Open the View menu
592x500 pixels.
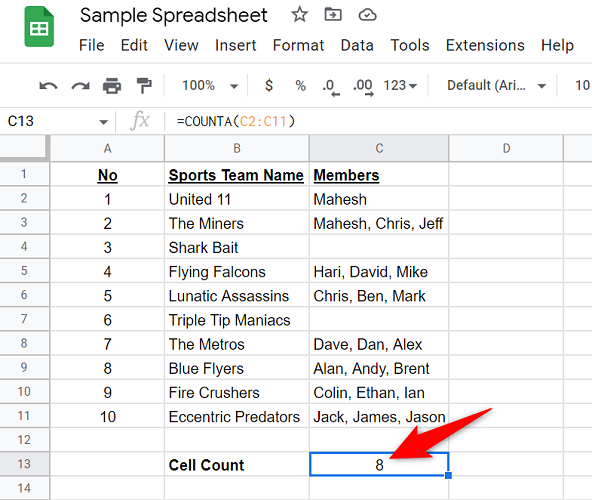[x=181, y=45]
